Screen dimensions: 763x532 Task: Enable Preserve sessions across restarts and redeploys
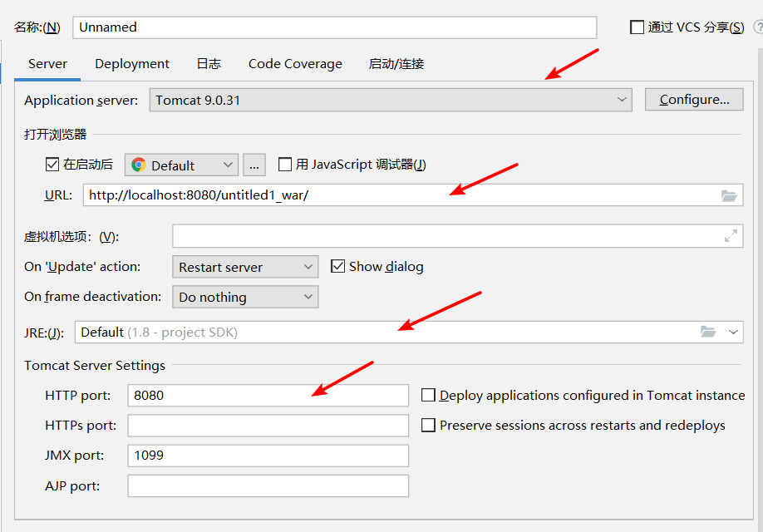point(428,425)
